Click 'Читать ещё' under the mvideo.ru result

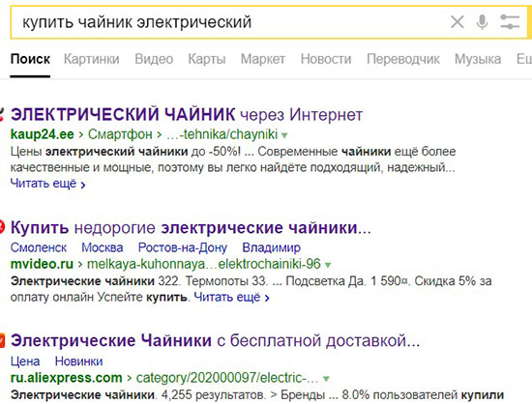coord(232,298)
